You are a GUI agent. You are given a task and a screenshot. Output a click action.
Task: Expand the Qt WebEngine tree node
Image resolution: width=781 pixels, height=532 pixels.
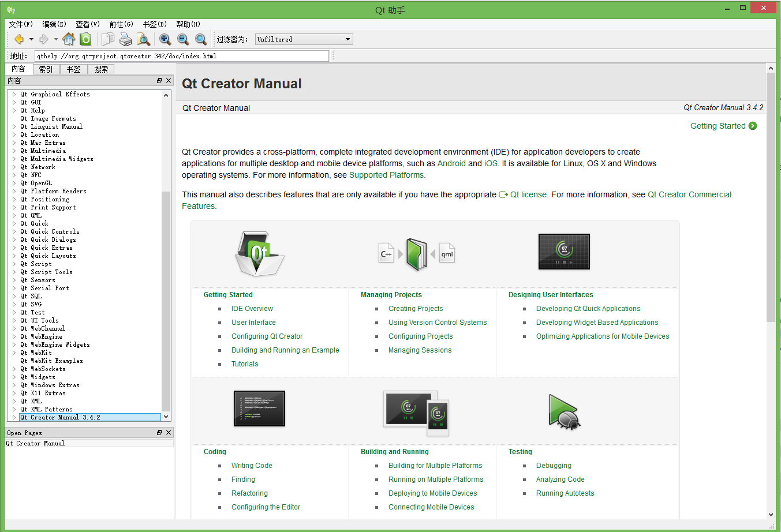tap(14, 336)
